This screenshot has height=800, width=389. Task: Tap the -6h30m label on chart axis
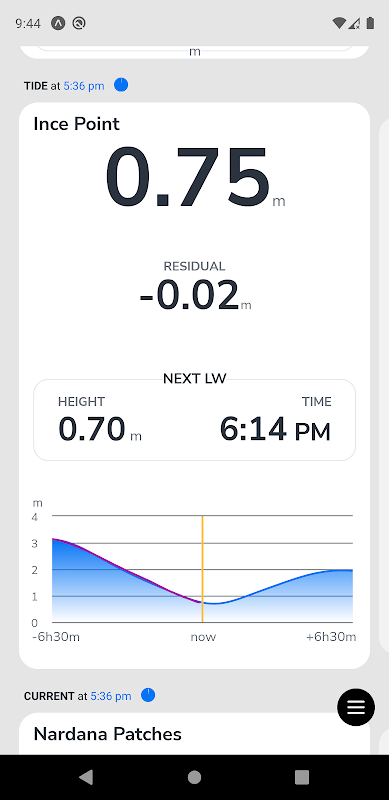click(x=56, y=637)
